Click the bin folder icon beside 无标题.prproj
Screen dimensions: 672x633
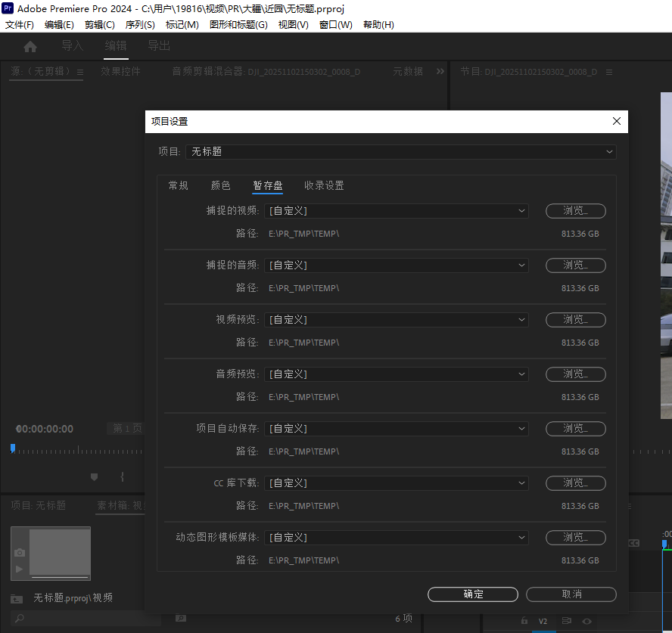pyautogui.click(x=17, y=598)
